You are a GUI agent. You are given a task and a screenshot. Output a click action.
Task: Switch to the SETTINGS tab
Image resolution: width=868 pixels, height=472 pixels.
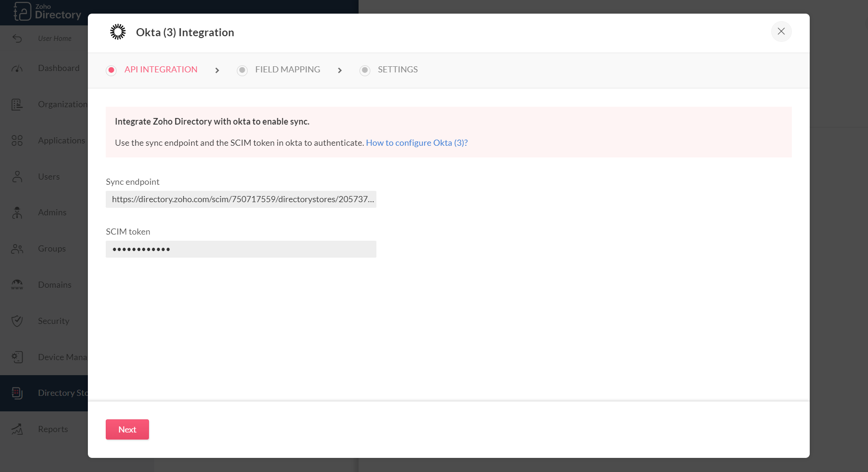click(x=398, y=70)
